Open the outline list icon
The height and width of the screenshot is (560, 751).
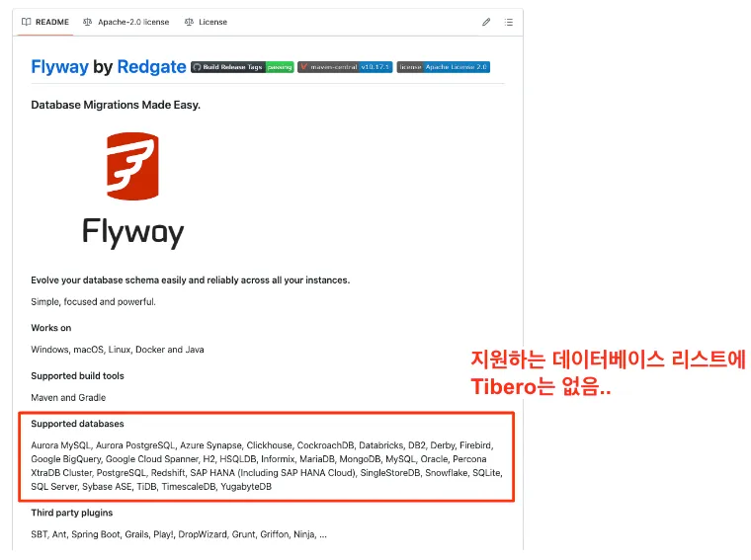[x=509, y=21]
